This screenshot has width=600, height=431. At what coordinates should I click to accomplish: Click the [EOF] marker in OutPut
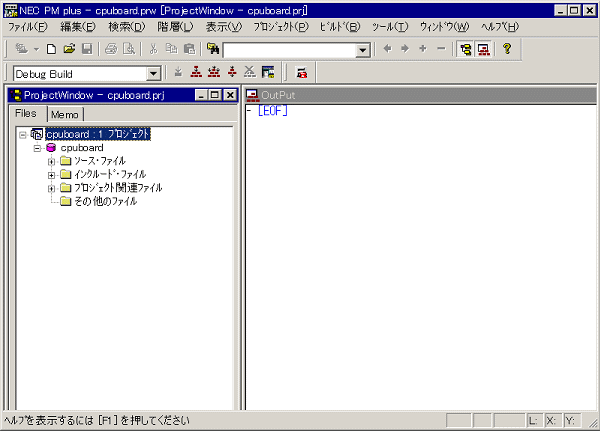pos(273,111)
